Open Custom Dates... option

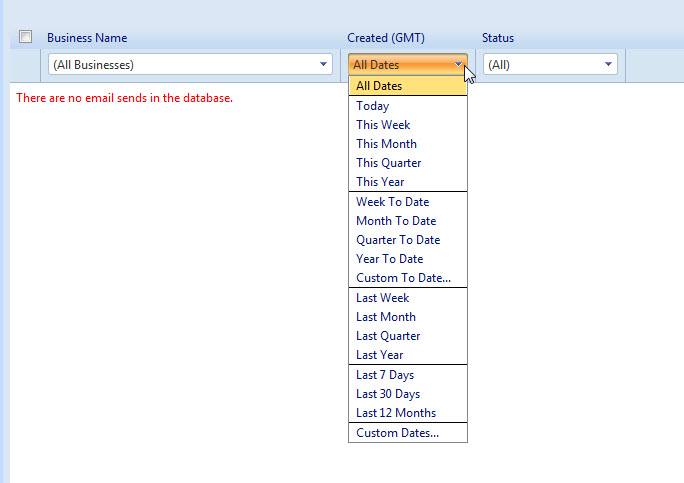tap(397, 433)
